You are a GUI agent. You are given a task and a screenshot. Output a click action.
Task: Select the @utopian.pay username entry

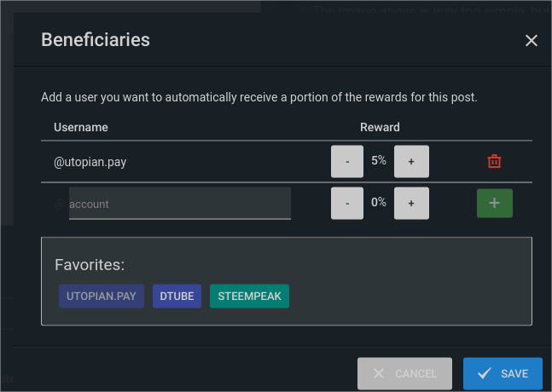tap(90, 162)
